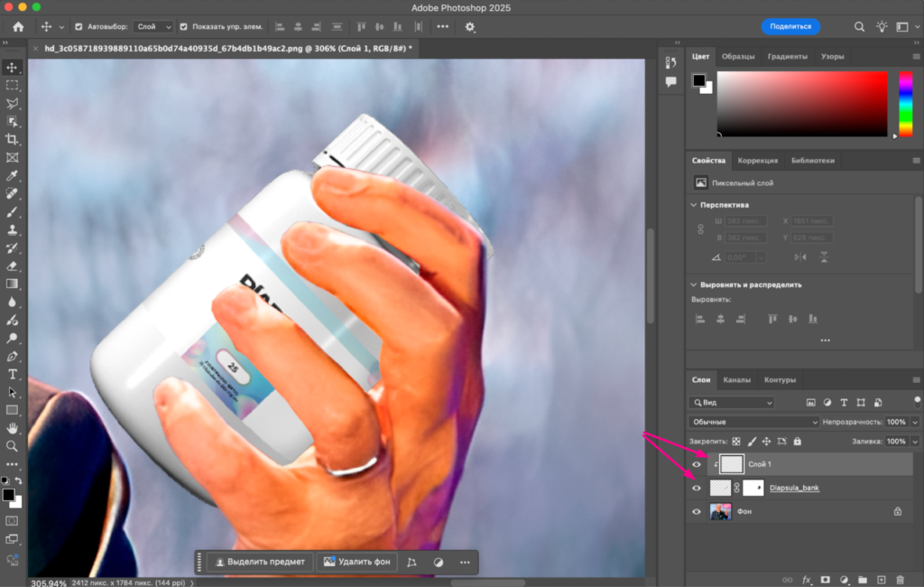
Task: Collapse the Выровнять и распределить section
Action: coord(693,284)
